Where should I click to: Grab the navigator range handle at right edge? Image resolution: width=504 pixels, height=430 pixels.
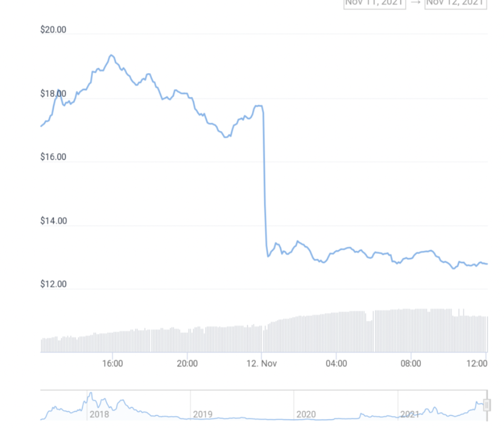click(487, 405)
